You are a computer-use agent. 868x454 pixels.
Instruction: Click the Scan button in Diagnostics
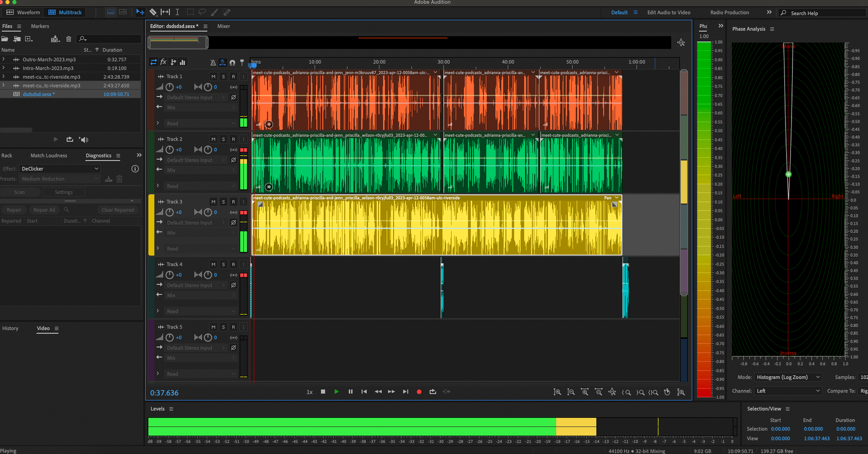click(x=20, y=192)
